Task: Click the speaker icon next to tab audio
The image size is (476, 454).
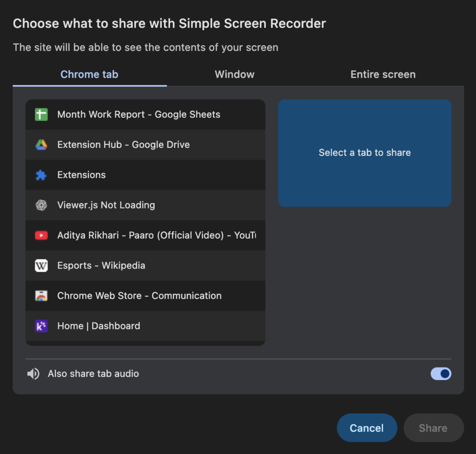Action: tap(33, 374)
